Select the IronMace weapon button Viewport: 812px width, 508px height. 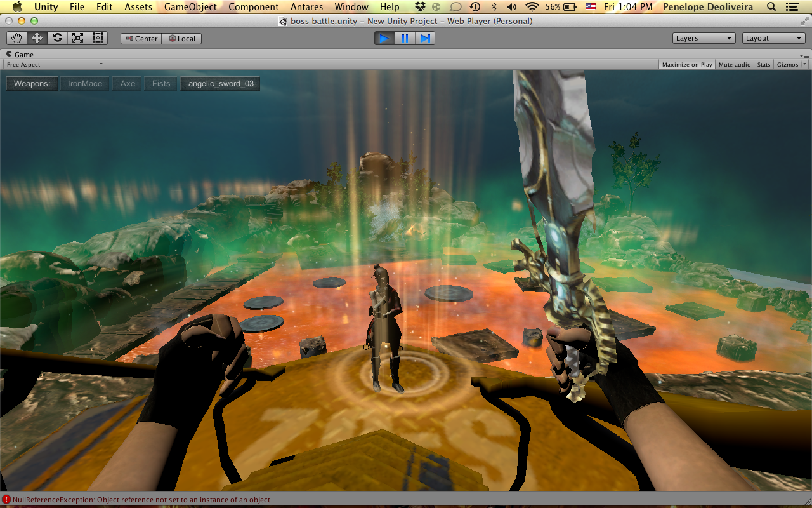85,84
